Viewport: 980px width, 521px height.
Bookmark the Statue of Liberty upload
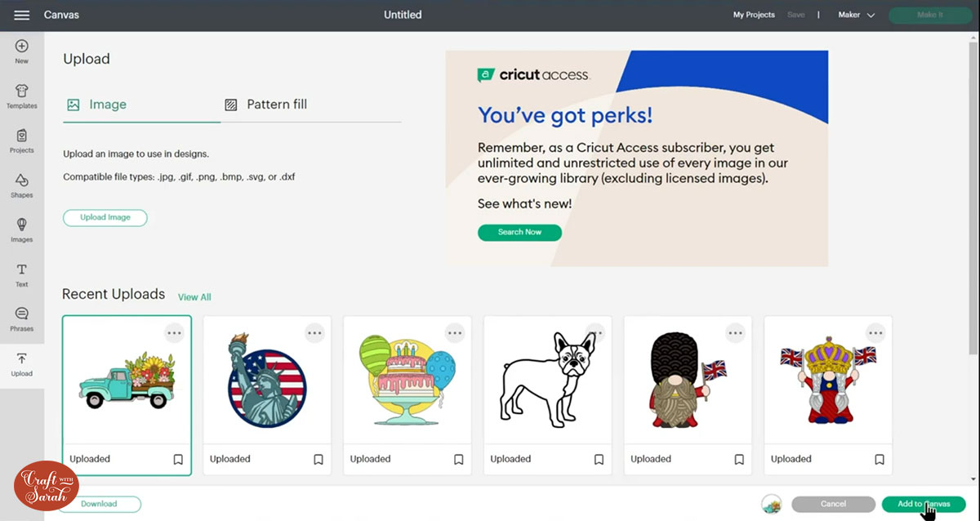point(318,460)
